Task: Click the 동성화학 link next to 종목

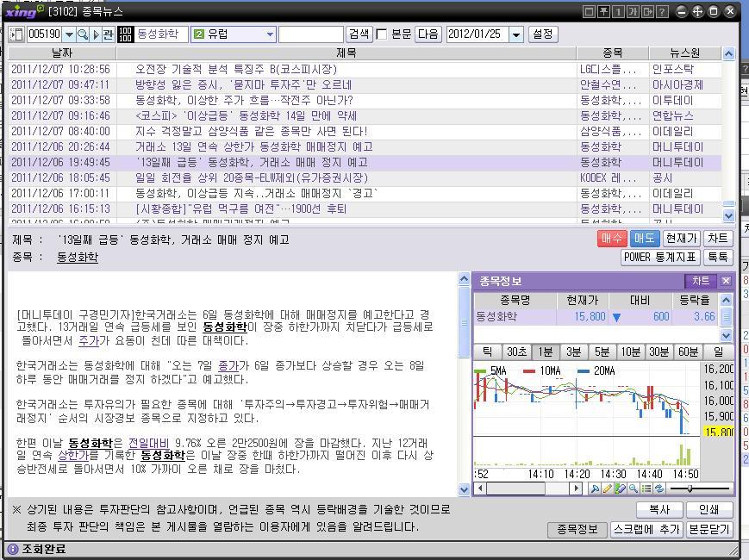Action: point(78,258)
